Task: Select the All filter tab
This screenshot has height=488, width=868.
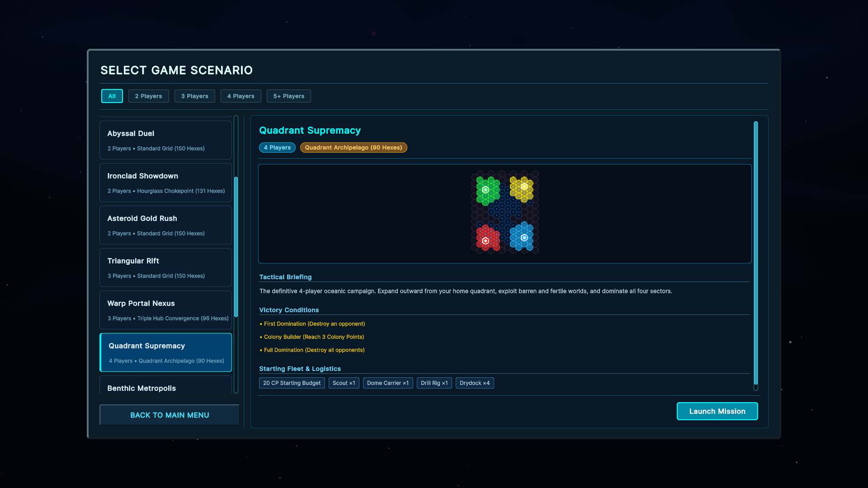Action: point(112,96)
